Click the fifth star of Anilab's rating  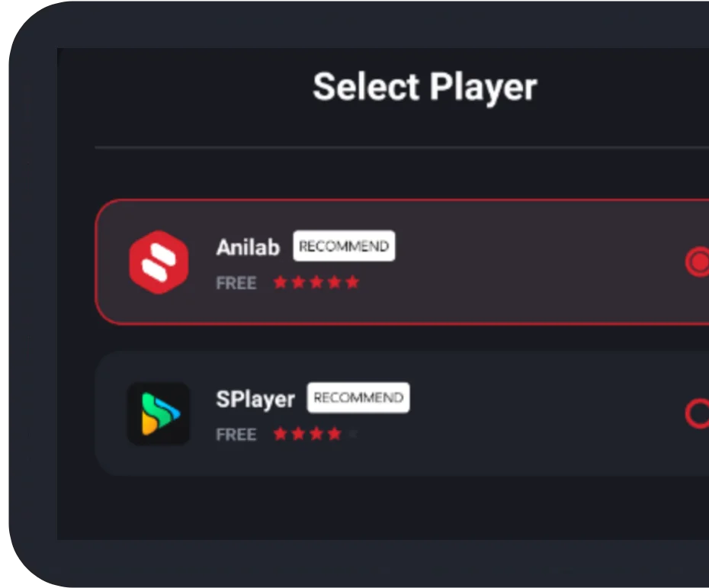(352, 282)
